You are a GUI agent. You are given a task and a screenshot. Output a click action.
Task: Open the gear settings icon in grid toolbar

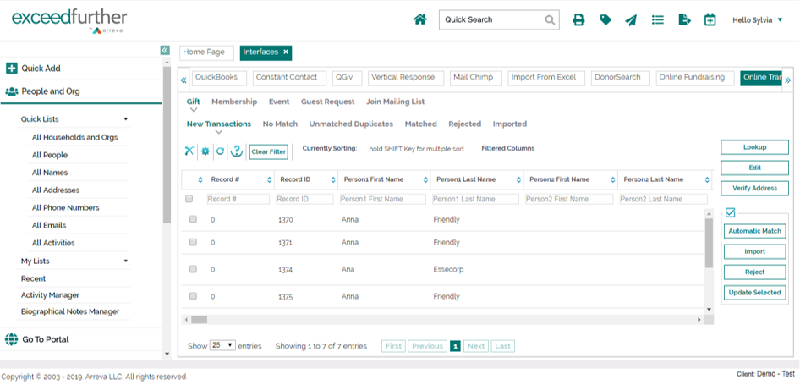205,151
